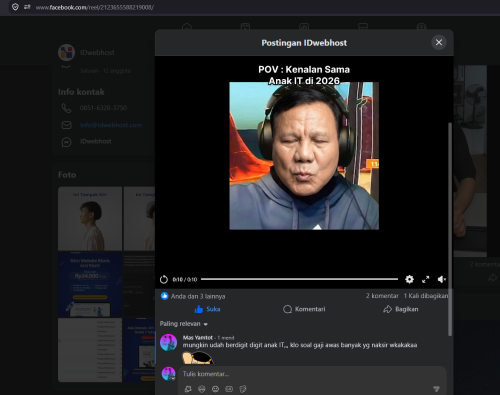Open the "Paling relevan" comment sort dropdown

(183, 324)
